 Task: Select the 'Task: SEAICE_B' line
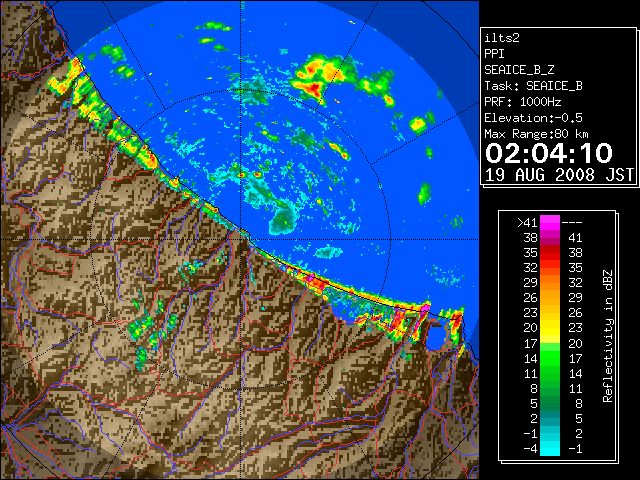(x=533, y=86)
